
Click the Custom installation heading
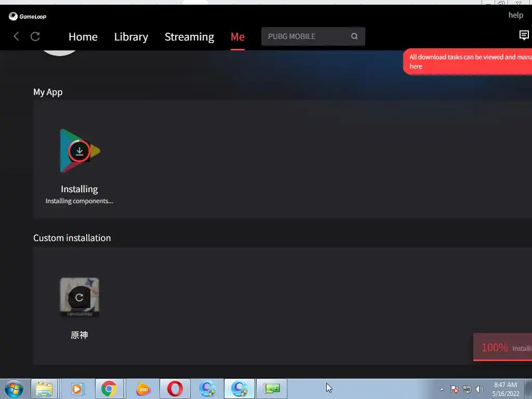(x=72, y=238)
